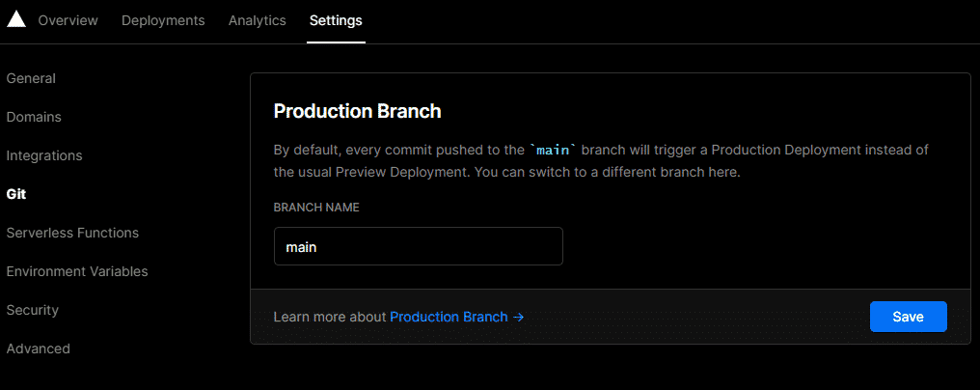Viewport: 980px width, 390px height.
Task: Open Serverless Functions settings
Action: coord(72,233)
